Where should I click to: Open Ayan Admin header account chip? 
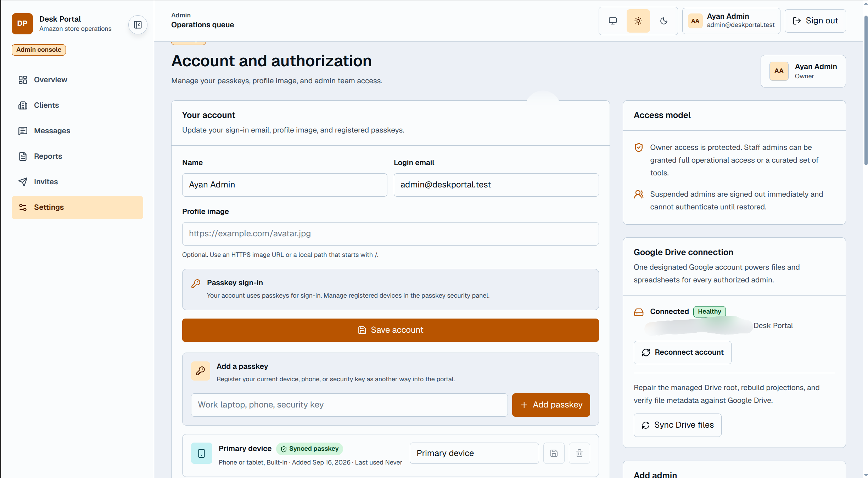pyautogui.click(x=731, y=21)
